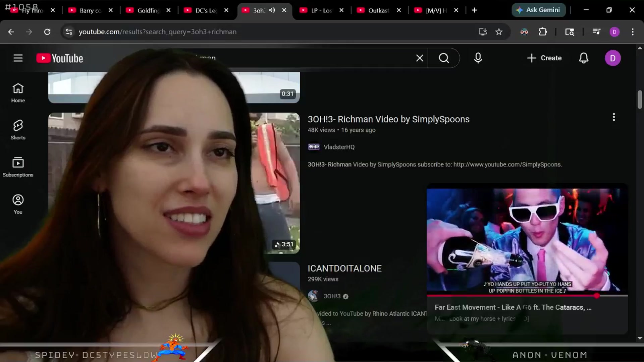Reload the YouTube page
Viewport: 644px width, 362px height.
(x=47, y=32)
